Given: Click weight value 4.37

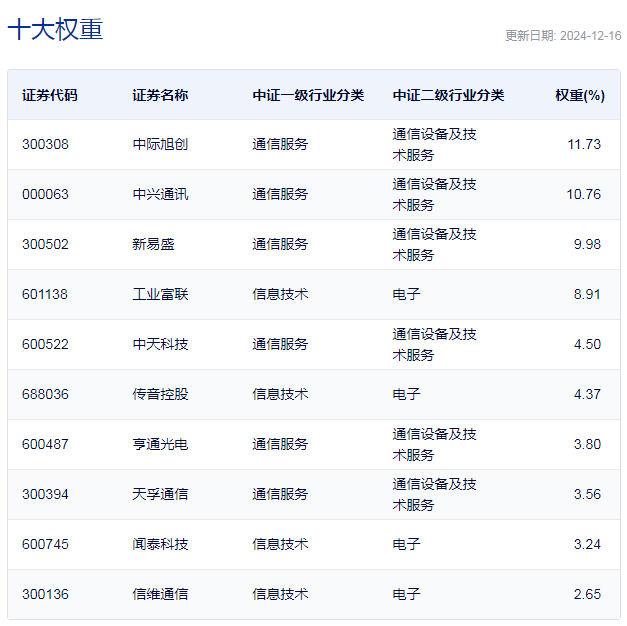Looking at the screenshot, I should point(587,394).
